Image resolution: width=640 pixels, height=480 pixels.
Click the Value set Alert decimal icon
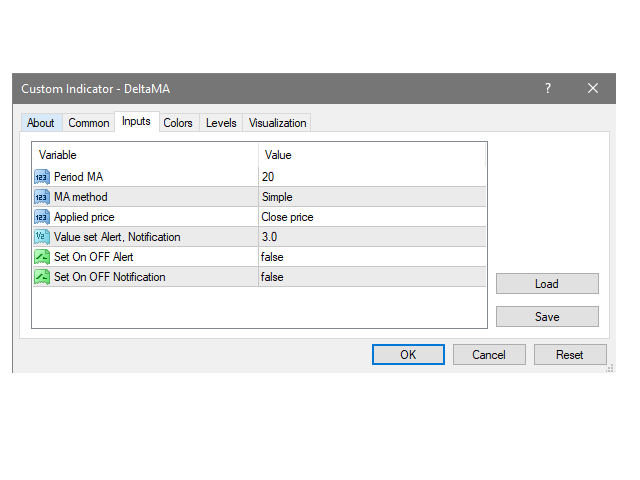point(42,237)
